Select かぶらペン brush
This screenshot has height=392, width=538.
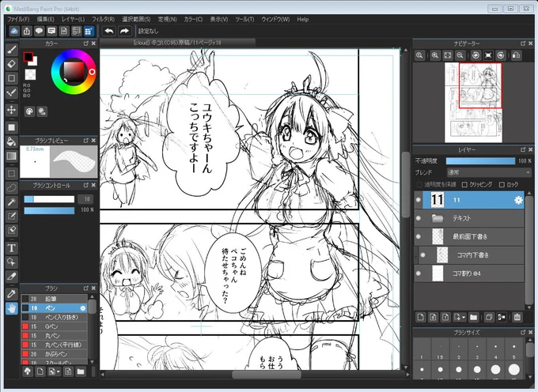[55, 354]
